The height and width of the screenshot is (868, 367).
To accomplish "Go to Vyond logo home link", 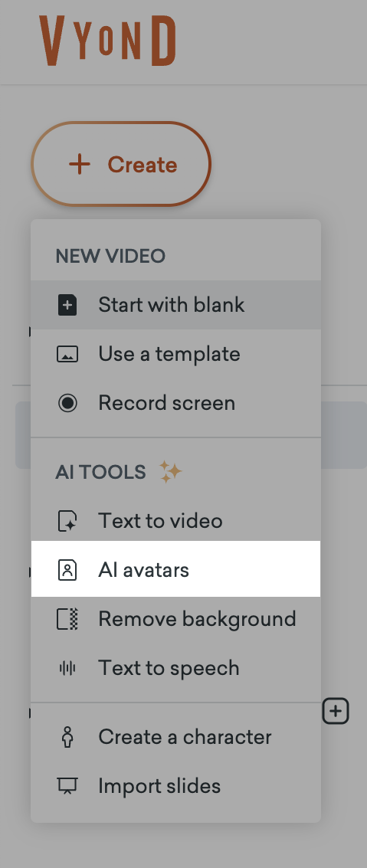I will pos(108,41).
